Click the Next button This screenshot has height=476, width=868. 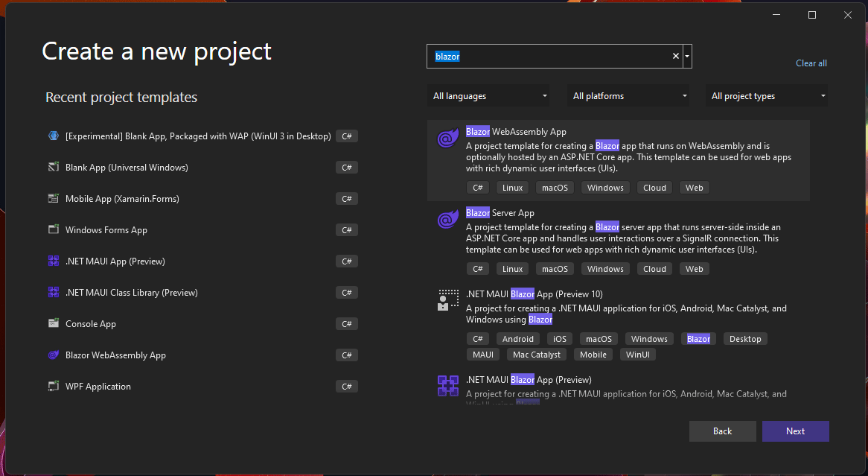[x=796, y=431]
